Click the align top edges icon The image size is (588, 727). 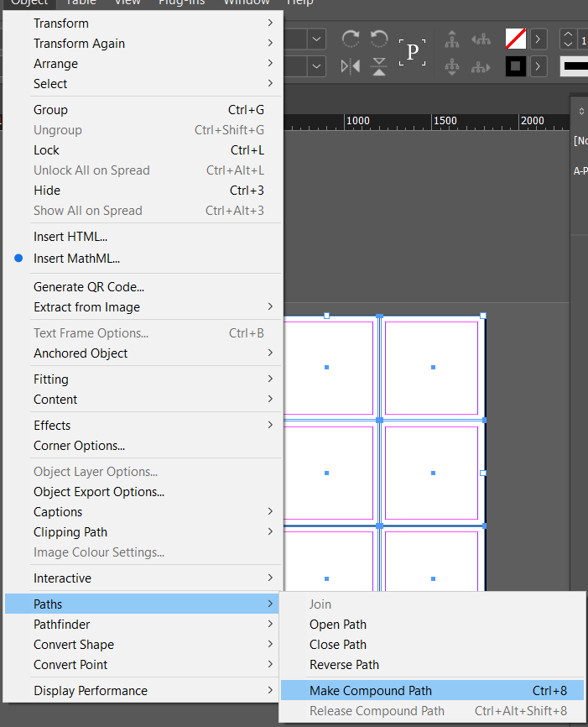451,39
